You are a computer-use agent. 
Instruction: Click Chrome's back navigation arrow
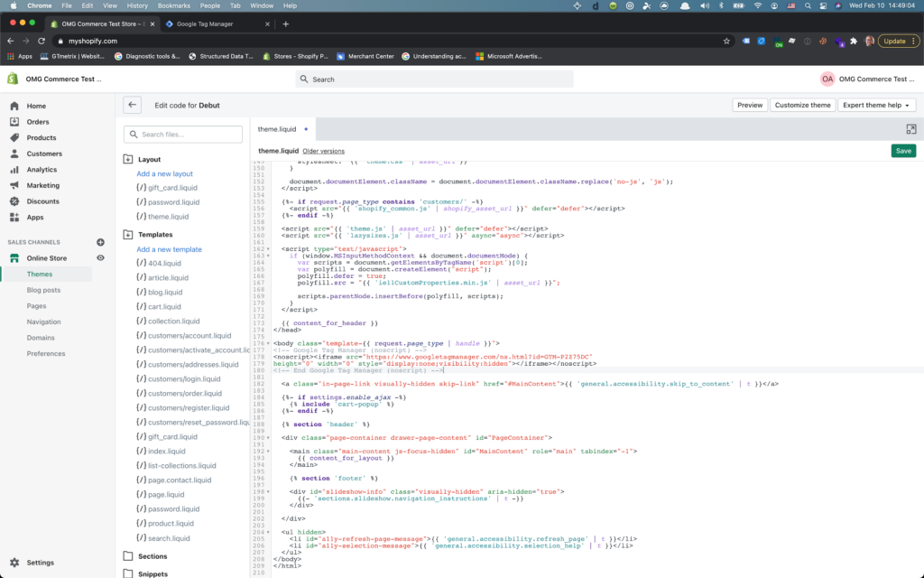click(x=11, y=42)
